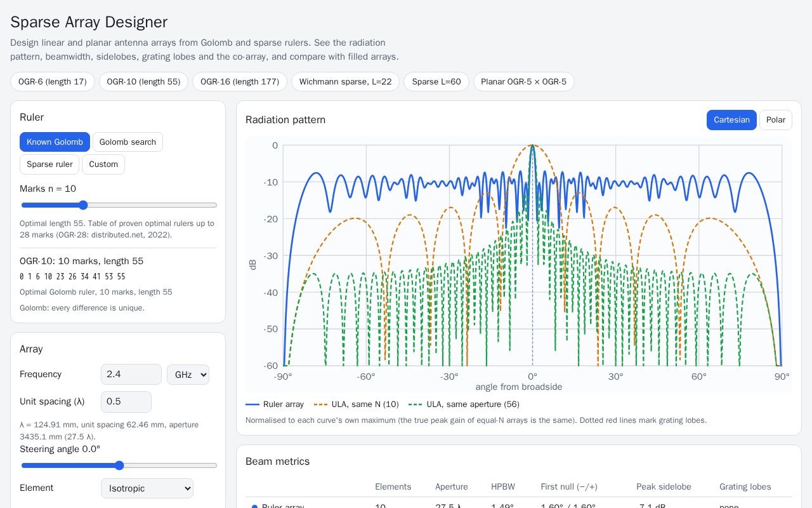The width and height of the screenshot is (812, 508).
Task: Click the 'First null (−/+)' column header
Action: pos(569,487)
